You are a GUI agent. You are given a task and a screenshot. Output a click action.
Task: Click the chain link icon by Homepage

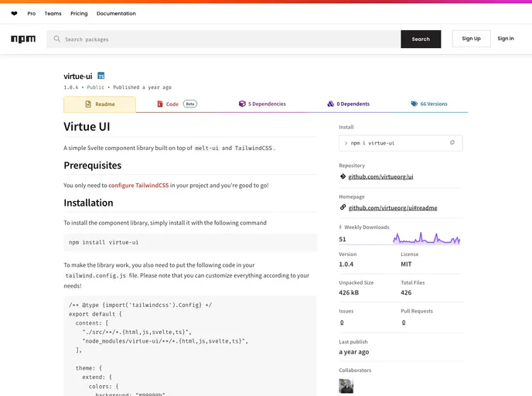[343, 207]
